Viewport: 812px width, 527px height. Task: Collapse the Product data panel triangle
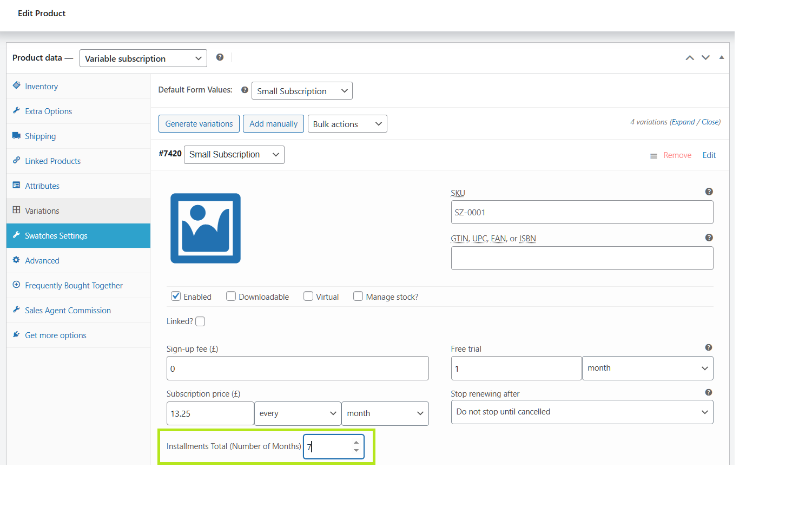(x=721, y=57)
